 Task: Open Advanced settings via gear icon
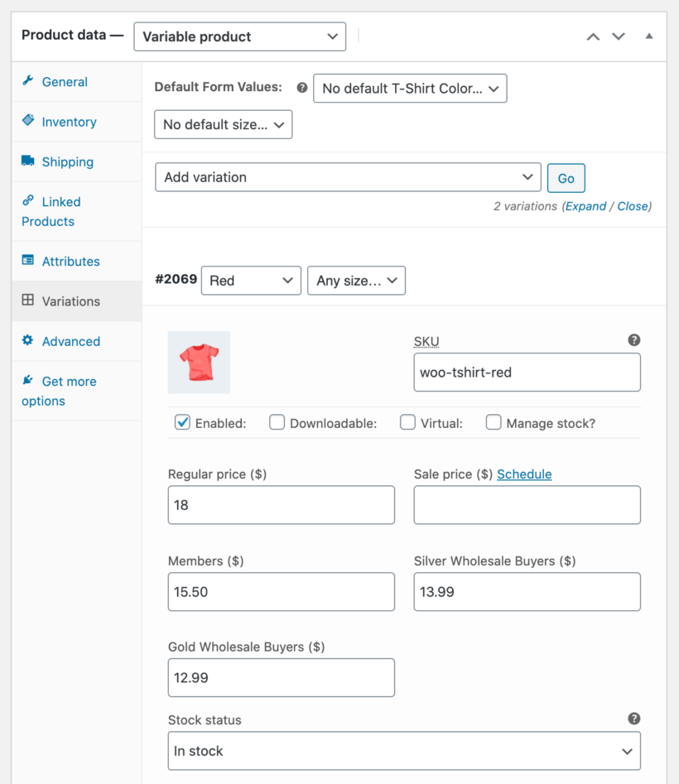point(27,341)
